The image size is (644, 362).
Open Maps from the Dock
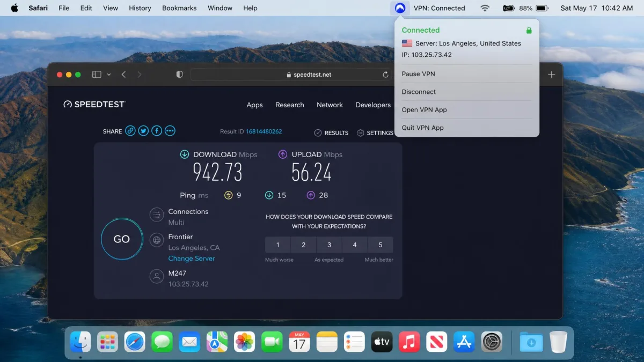(217, 342)
